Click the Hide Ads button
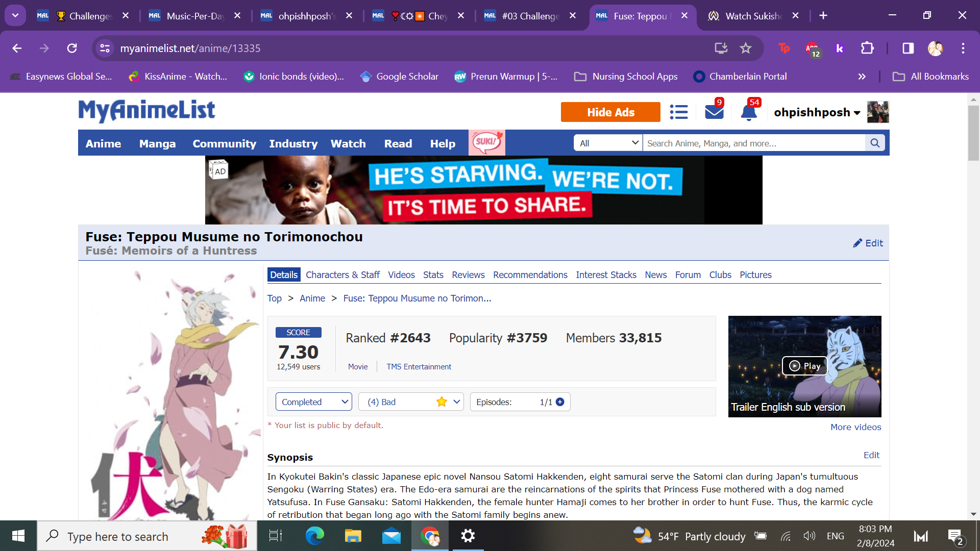980x551 pixels. coord(610,112)
